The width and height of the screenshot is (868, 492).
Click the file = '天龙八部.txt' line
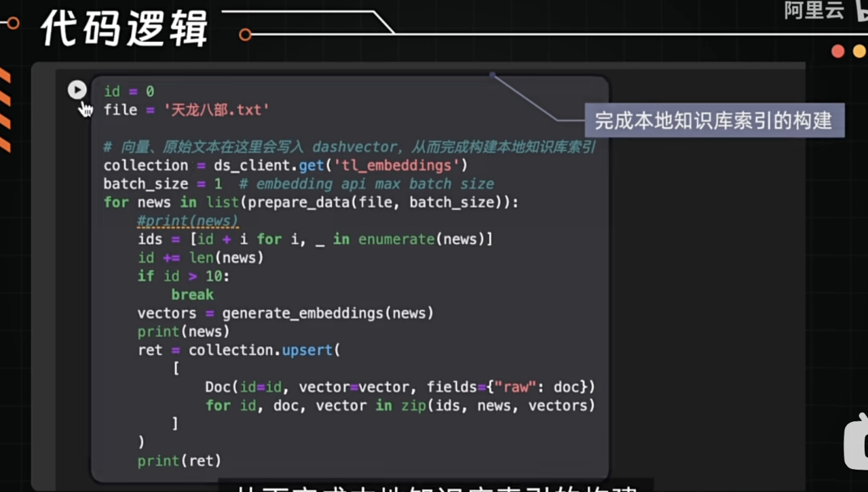(187, 110)
